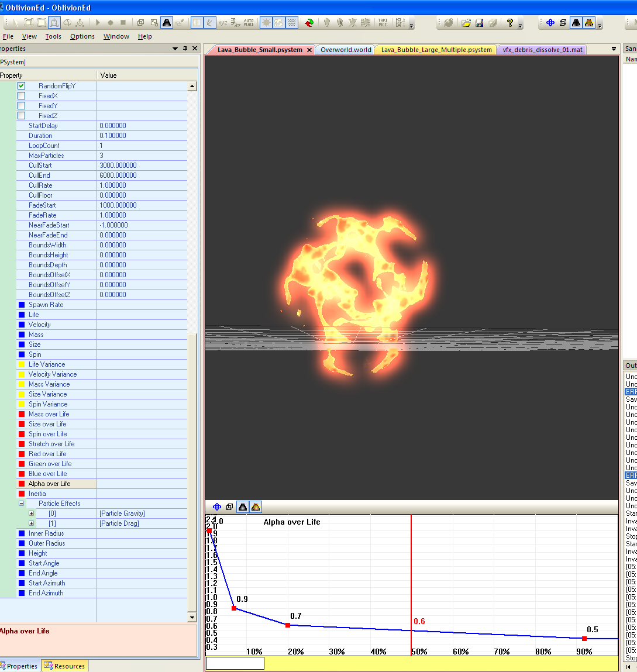Image resolution: width=637 pixels, height=672 pixels.
Task: Click the wireframe cube icon in the main toolbar
Action: pos(140,23)
